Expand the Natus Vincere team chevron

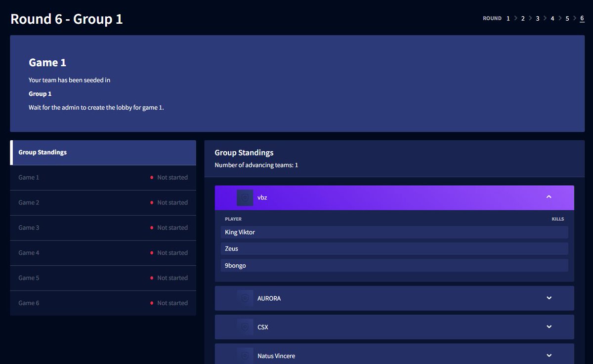tap(549, 356)
